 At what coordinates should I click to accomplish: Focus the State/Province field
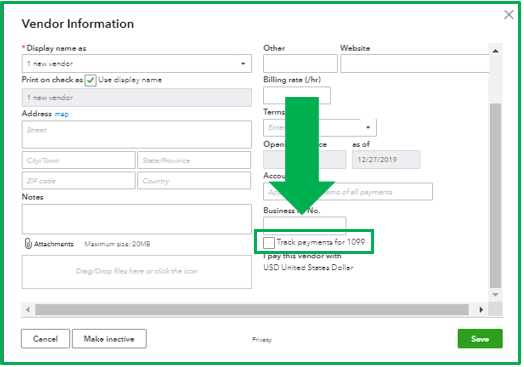click(x=194, y=160)
